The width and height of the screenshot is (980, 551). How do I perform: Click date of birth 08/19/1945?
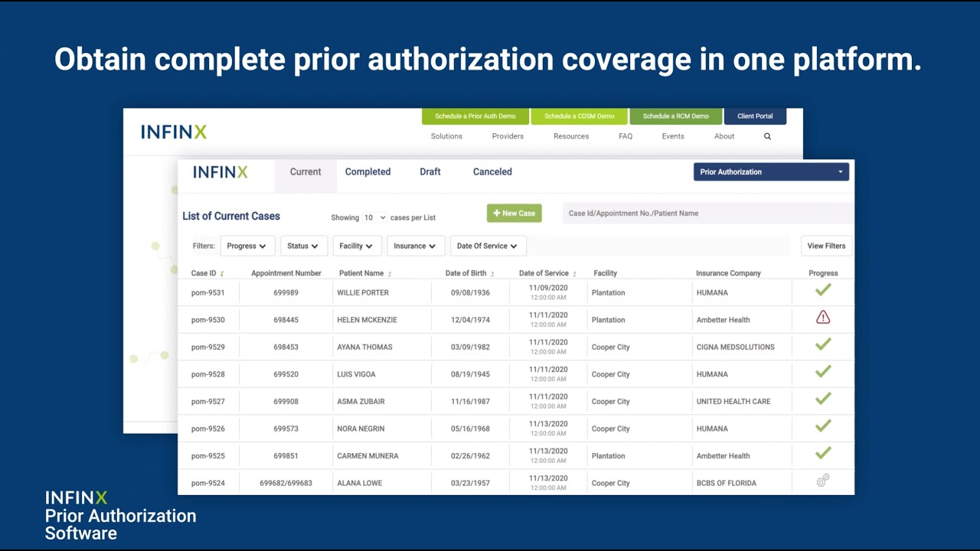click(x=470, y=374)
